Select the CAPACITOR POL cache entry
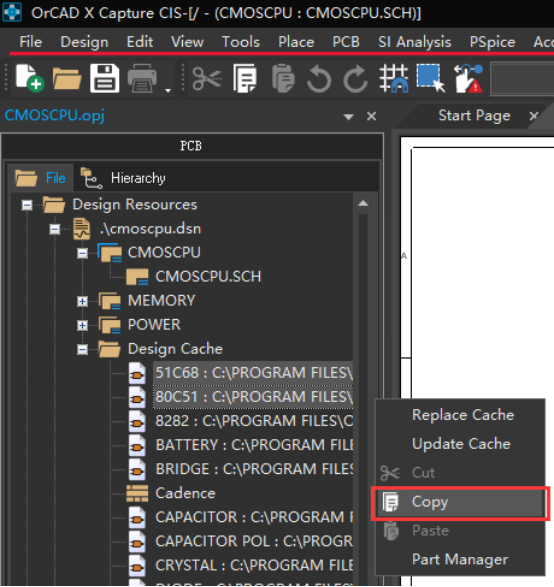This screenshot has height=587, width=554. [x=254, y=541]
